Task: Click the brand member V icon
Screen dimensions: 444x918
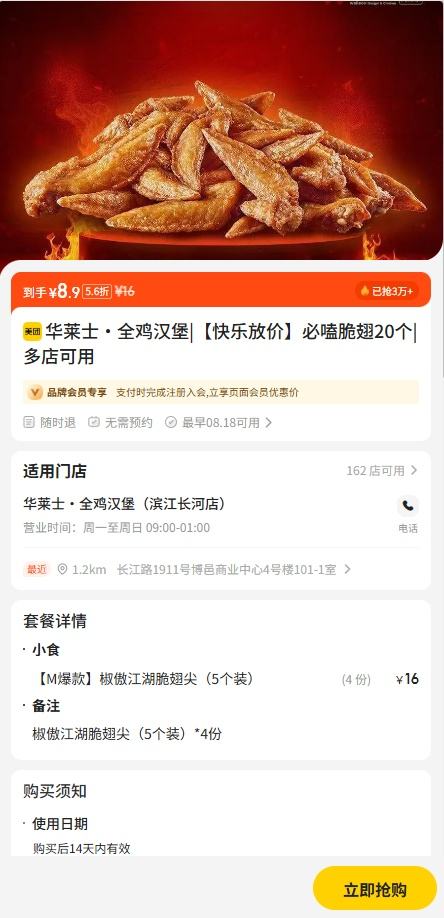Action: tap(35, 392)
